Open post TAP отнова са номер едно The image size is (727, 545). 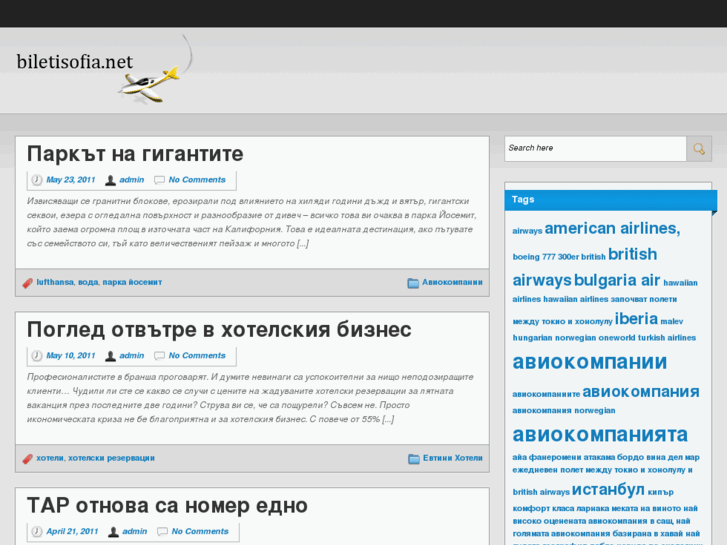click(167, 505)
